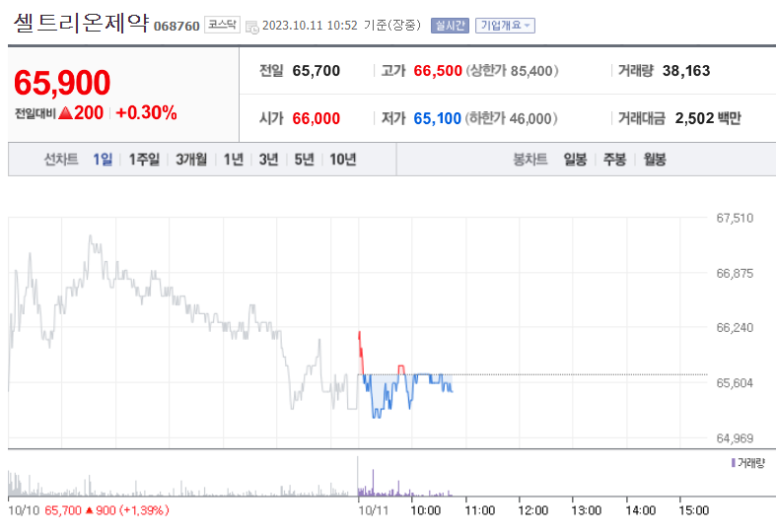Screen dimensions: 776x532
Task: Toggle the 실시간 real-time button
Action: tap(450, 26)
